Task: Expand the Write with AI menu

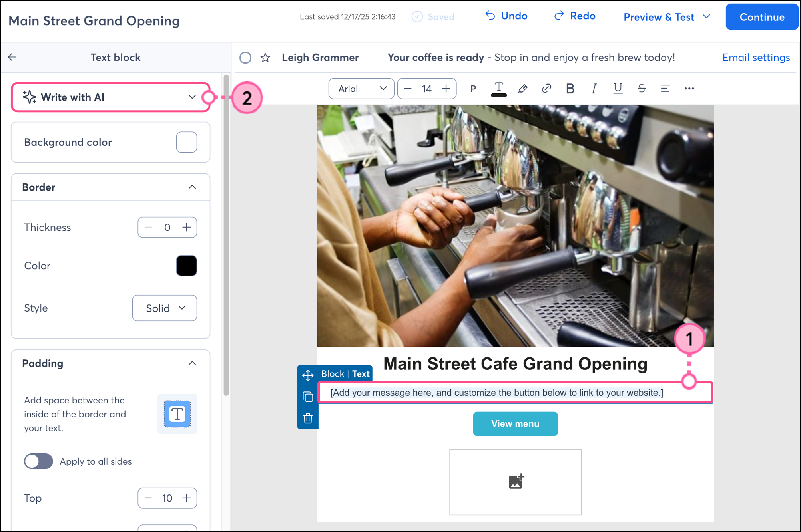Action: [110, 97]
